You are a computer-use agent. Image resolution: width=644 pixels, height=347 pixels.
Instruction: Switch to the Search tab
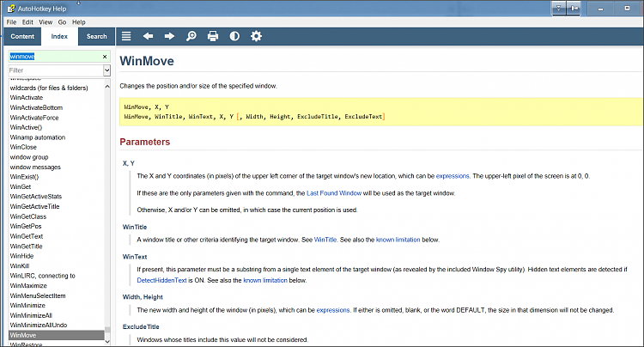point(96,37)
